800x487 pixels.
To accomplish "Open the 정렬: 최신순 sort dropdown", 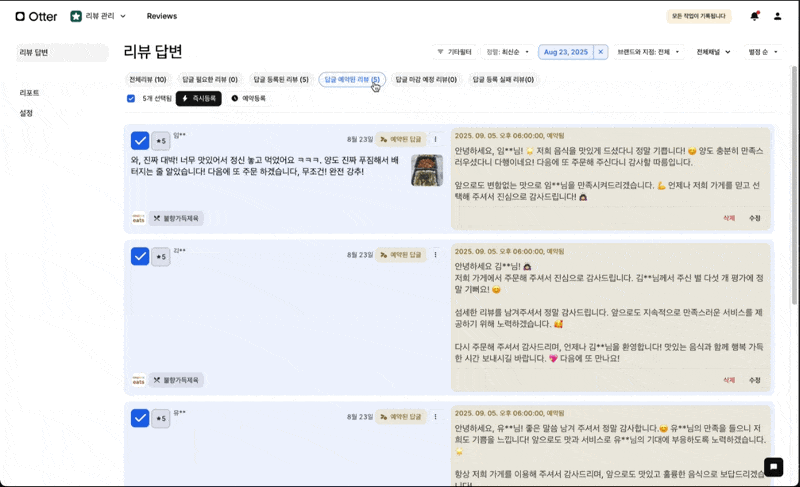I will [x=508, y=52].
